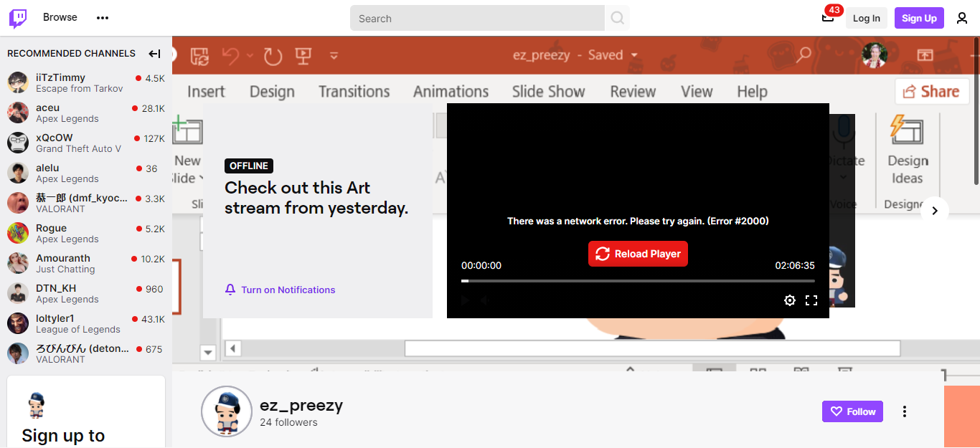
Task: Open the channel options three-dot menu
Action: pos(905,411)
